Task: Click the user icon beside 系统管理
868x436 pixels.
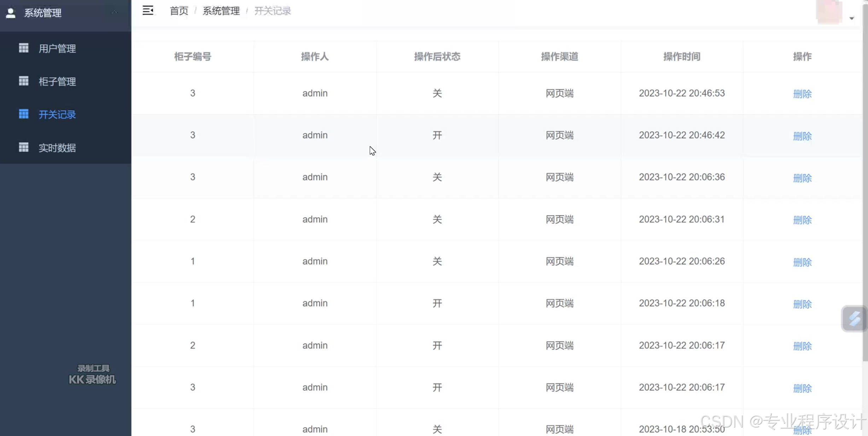Action: click(x=11, y=13)
